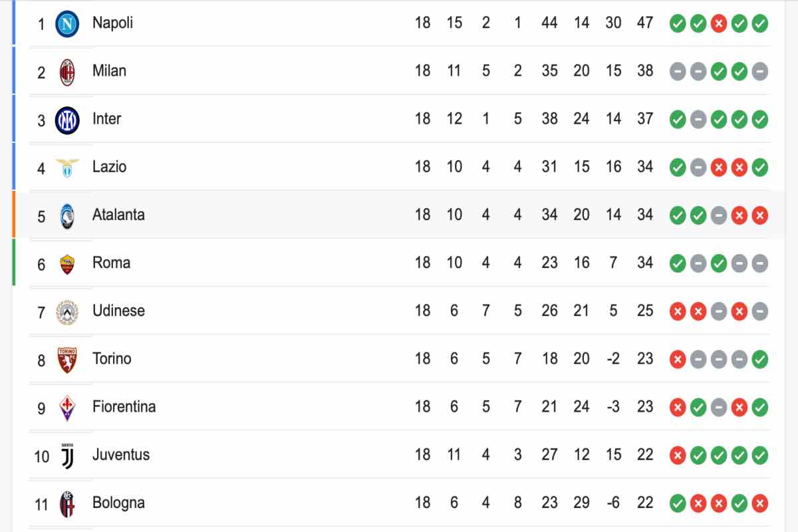798x532 pixels.
Task: Select Torino's green win form marker
Action: [x=759, y=360]
